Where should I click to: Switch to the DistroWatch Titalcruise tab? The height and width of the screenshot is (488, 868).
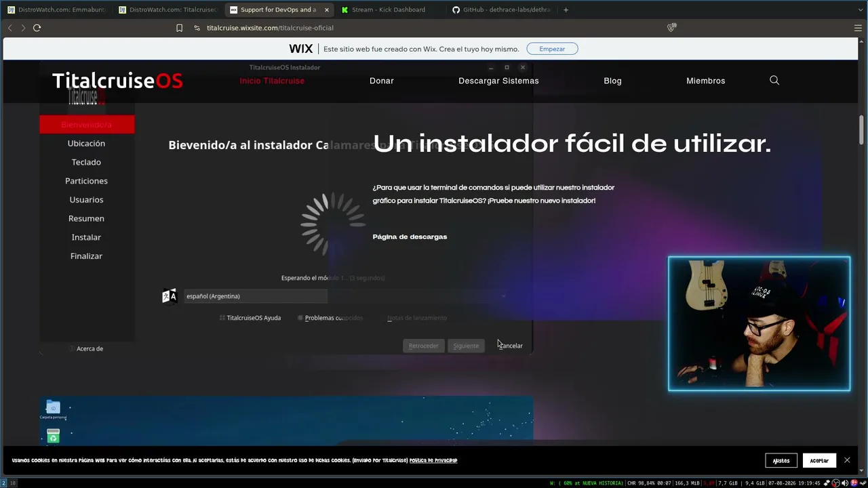click(x=167, y=9)
